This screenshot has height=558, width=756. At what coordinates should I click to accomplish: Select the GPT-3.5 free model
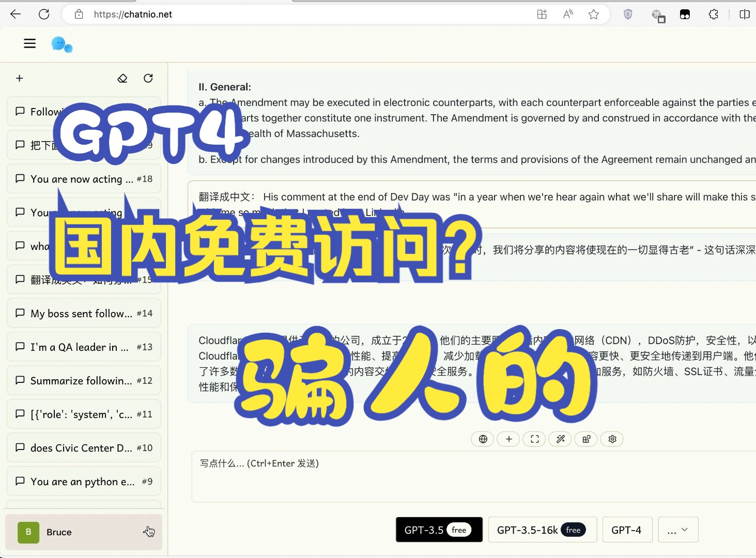tap(439, 530)
